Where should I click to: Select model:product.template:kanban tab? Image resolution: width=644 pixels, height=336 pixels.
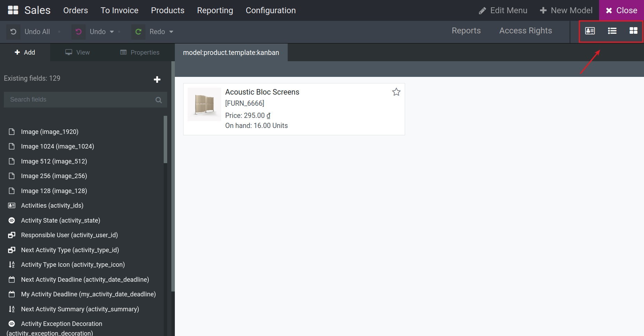coord(231,53)
